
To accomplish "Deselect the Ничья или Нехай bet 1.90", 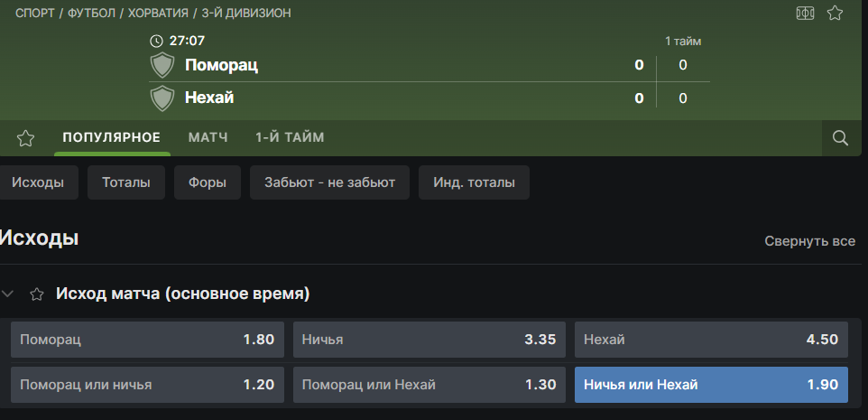I will click(x=711, y=385).
